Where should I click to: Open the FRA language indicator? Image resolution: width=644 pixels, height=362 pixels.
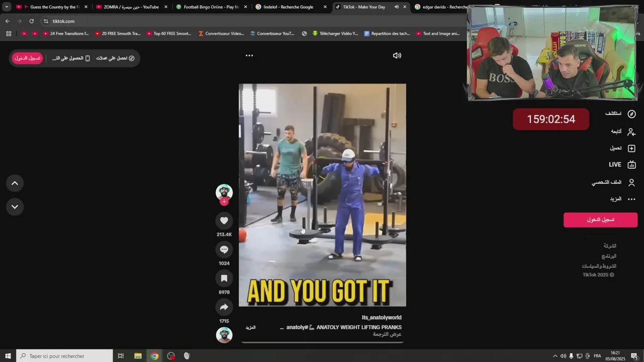(x=597, y=356)
